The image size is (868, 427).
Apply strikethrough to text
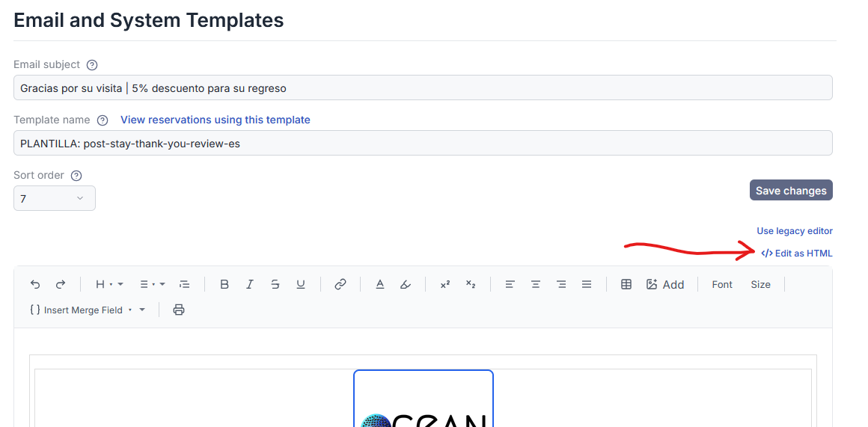click(275, 284)
